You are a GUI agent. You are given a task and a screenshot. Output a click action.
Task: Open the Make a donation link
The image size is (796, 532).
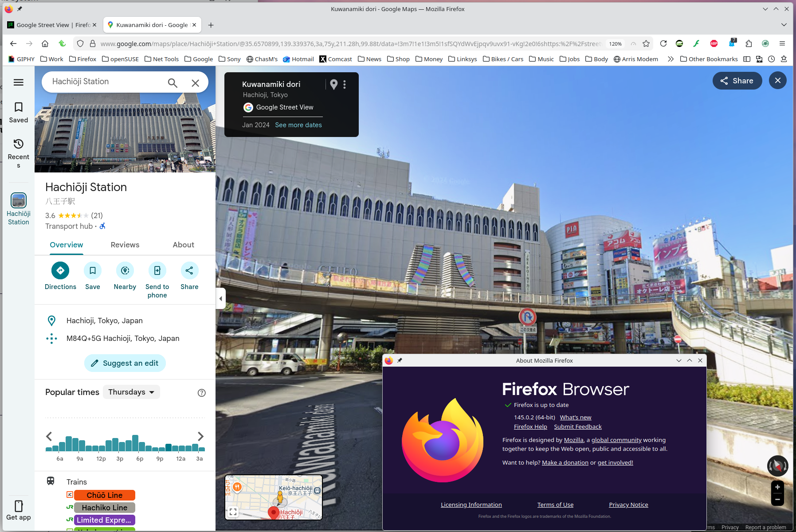point(565,462)
